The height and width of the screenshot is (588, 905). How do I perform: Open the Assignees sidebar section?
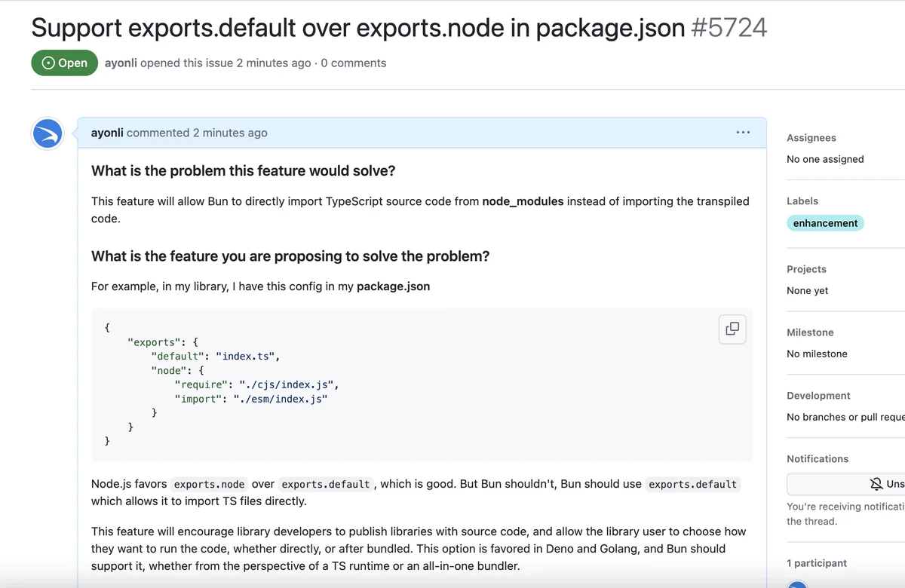[811, 138]
